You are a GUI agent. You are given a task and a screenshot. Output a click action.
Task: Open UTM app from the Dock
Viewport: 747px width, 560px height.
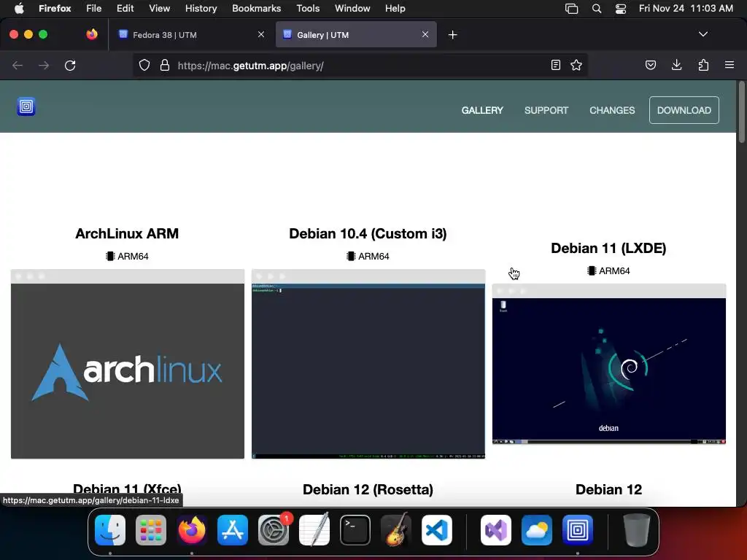click(578, 530)
